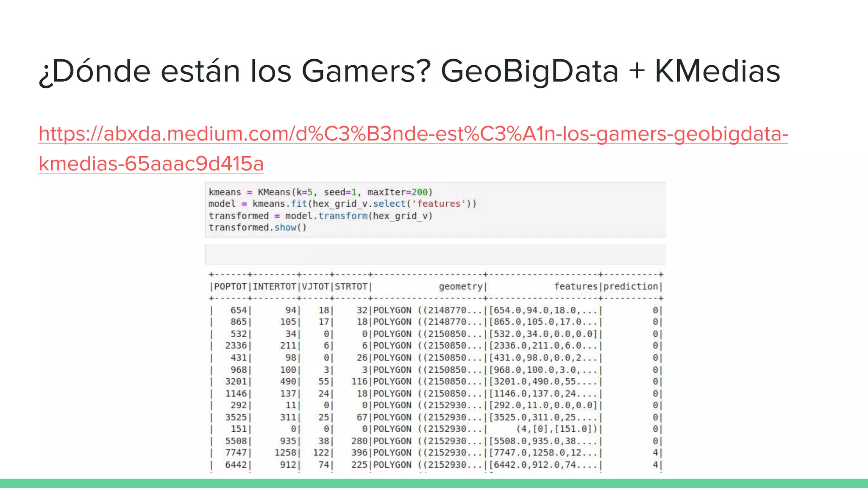Click prediction value 4 in the 6442 row
Image resolution: width=868 pixels, height=488 pixels.
(x=655, y=465)
